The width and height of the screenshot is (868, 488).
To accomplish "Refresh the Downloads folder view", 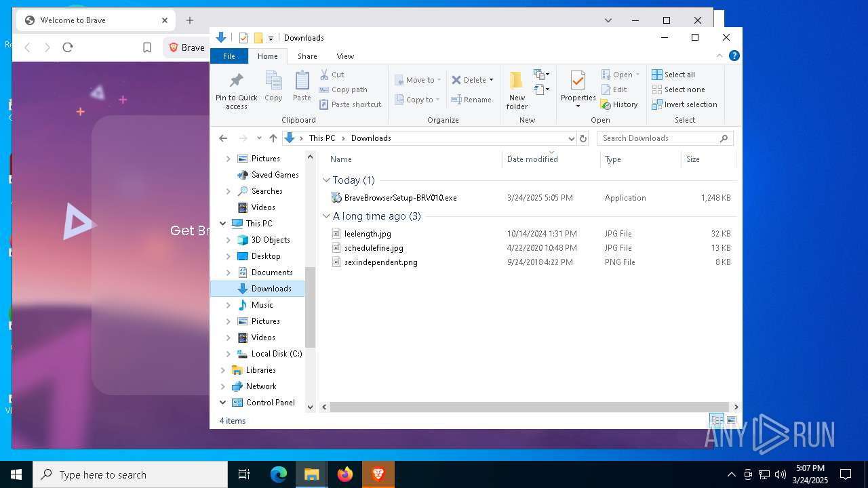I will coord(583,138).
